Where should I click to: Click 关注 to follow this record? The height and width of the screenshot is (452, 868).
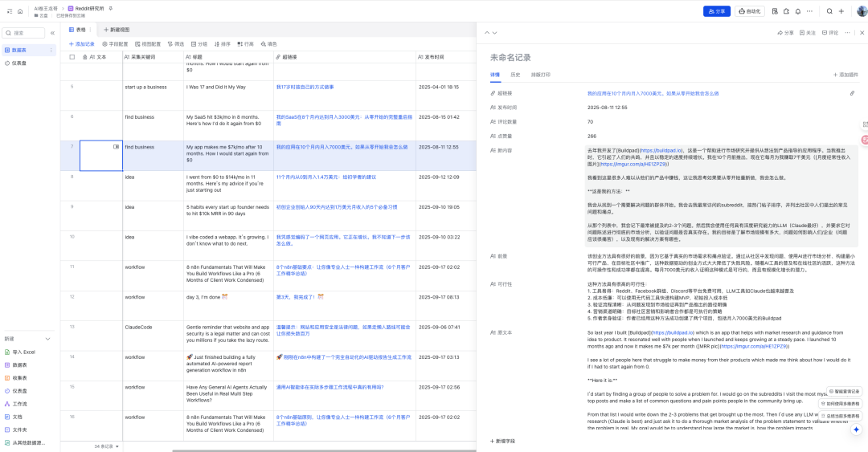(807, 33)
